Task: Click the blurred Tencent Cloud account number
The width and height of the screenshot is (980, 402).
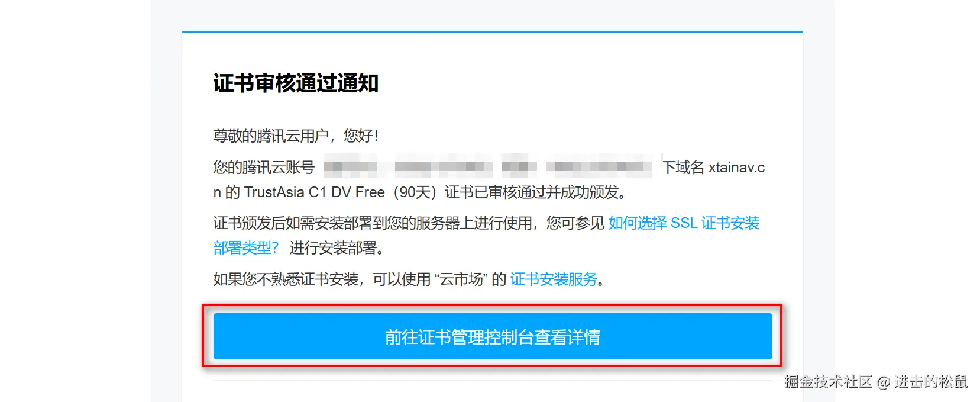Action: coord(489,167)
